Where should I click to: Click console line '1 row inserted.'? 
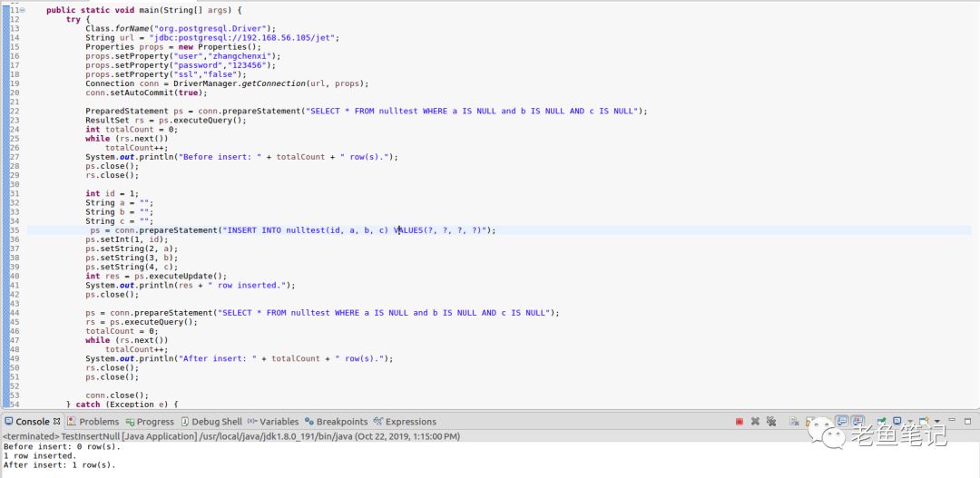tap(39, 456)
